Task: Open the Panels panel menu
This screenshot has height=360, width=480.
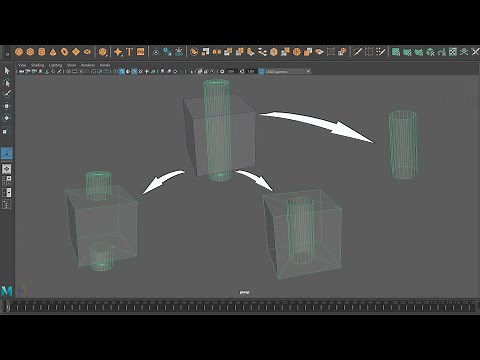Action: (105, 65)
